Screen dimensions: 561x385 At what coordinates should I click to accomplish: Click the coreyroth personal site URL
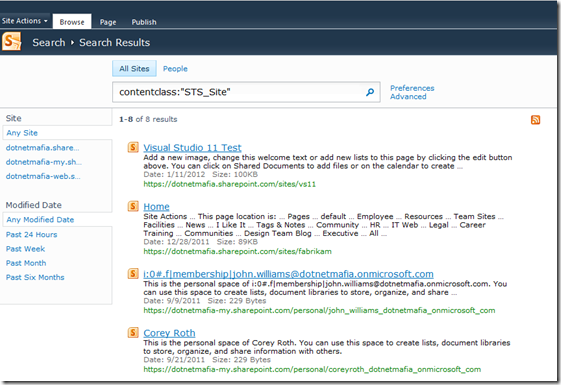[x=312, y=370]
